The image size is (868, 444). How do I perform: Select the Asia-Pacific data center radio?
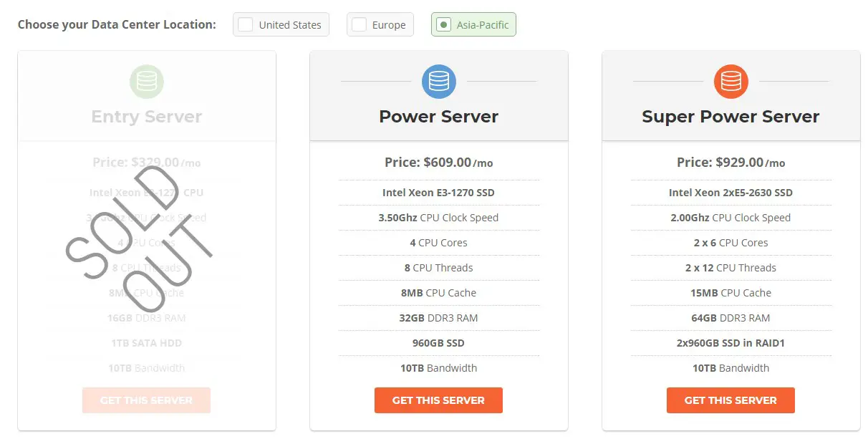pyautogui.click(x=473, y=24)
